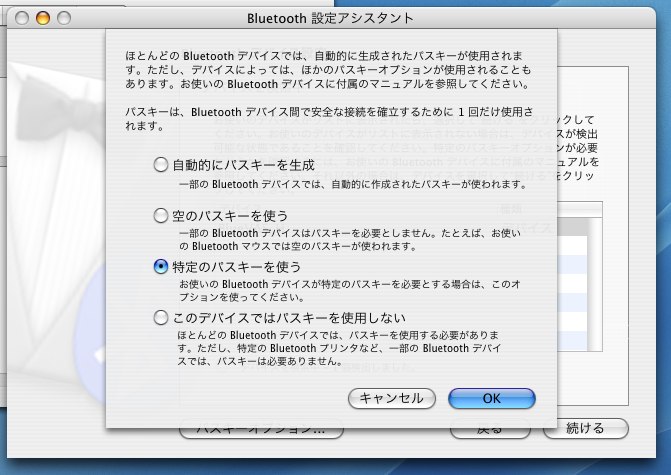The width and height of the screenshot is (671, 475).
Task: Zoom the Bluetooth 設定アシスタント window
Action: click(64, 18)
